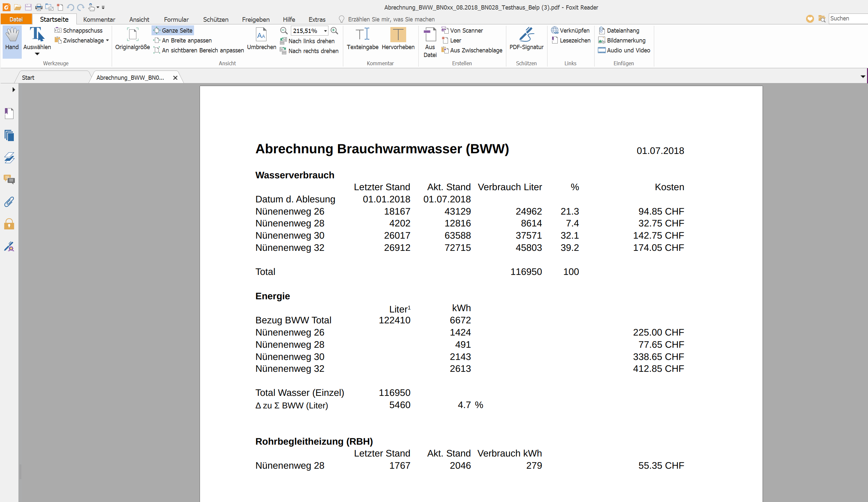Screen dimensions: 868x502
Task: Click the zoom out magnifier icon
Action: (284, 31)
